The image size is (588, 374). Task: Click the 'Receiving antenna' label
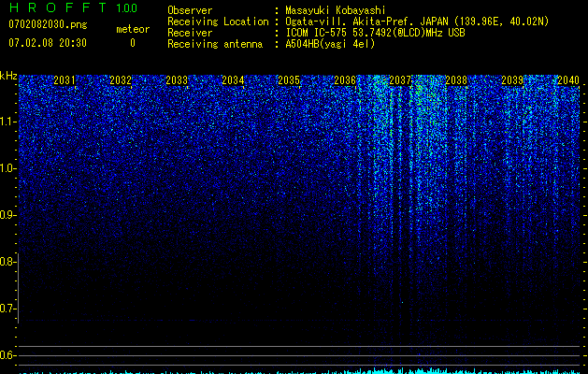(x=215, y=44)
